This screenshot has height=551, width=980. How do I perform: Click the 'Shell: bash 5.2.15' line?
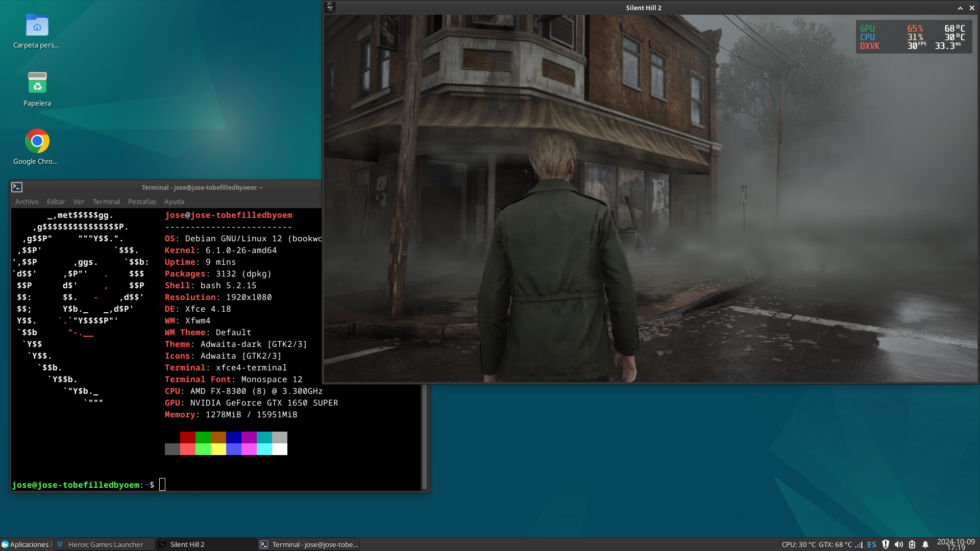click(x=210, y=285)
